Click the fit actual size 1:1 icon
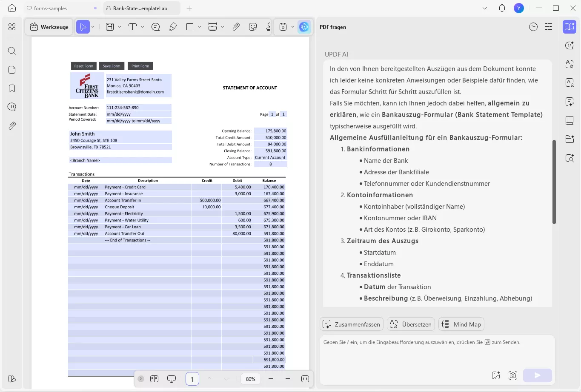581x392 pixels. click(x=305, y=379)
